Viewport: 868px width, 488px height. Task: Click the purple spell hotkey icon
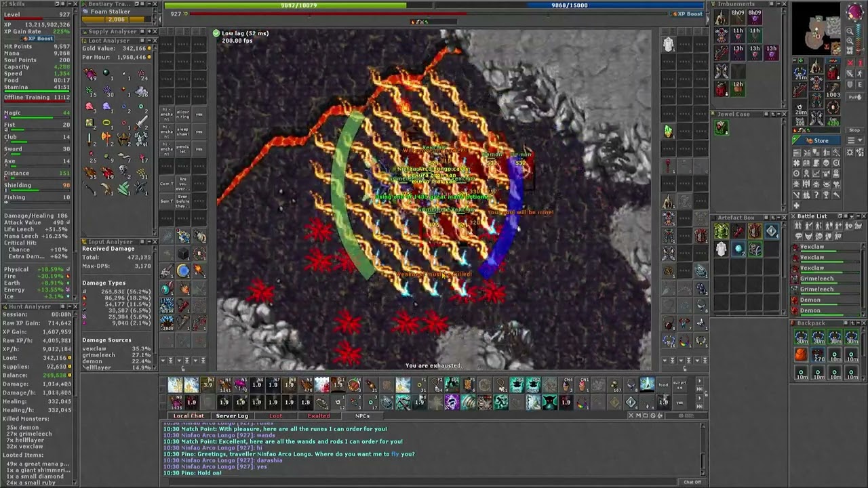click(x=452, y=402)
